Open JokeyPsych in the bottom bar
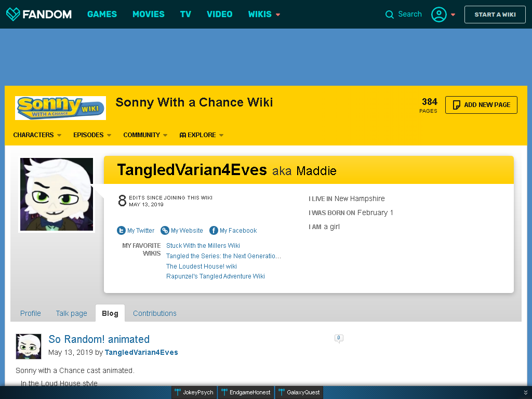The width and height of the screenshot is (532, 399). tap(194, 392)
